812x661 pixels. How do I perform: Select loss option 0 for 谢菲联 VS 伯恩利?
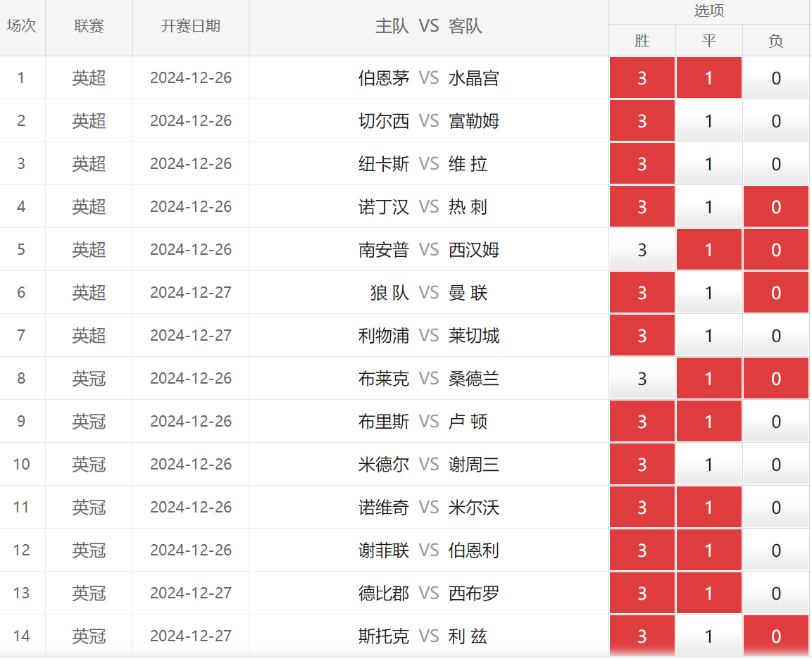[x=776, y=550]
